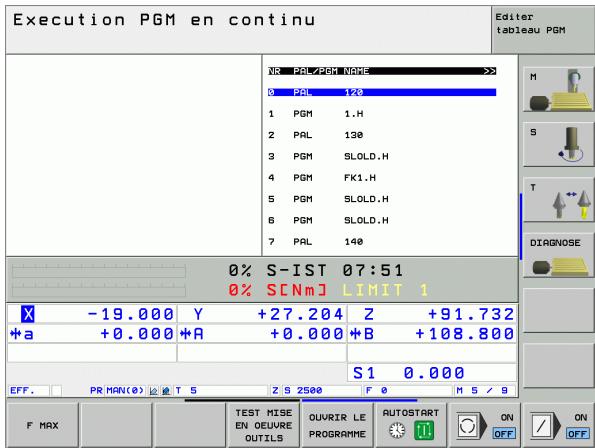
Task: Select row 1 PGM 1.H
Action: pyautogui.click(x=382, y=114)
